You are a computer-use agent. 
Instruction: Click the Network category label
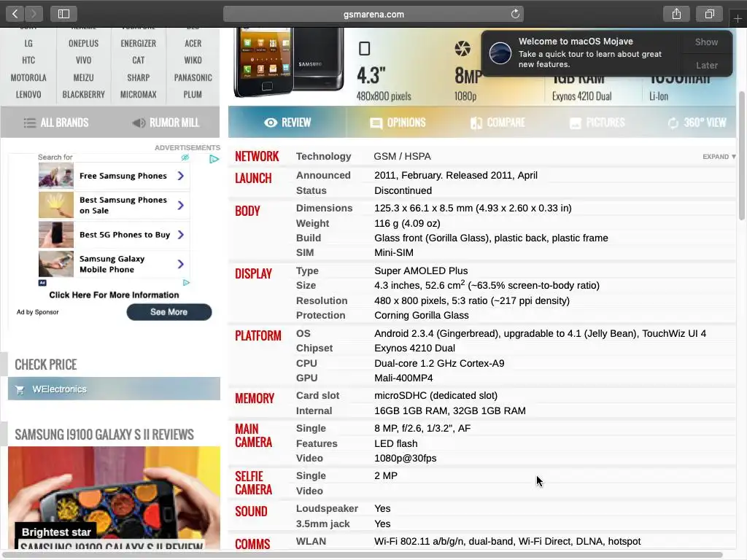(257, 157)
